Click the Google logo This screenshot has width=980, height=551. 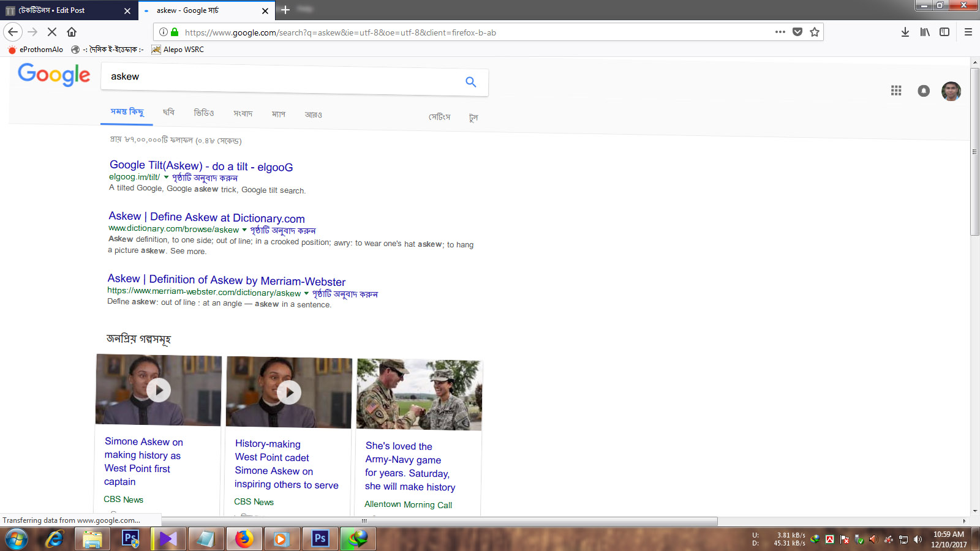54,75
